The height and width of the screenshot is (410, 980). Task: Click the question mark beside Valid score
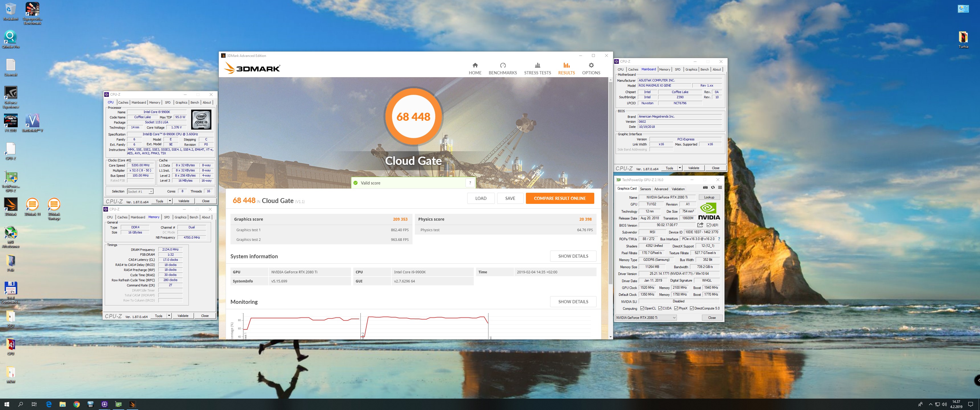[470, 183]
